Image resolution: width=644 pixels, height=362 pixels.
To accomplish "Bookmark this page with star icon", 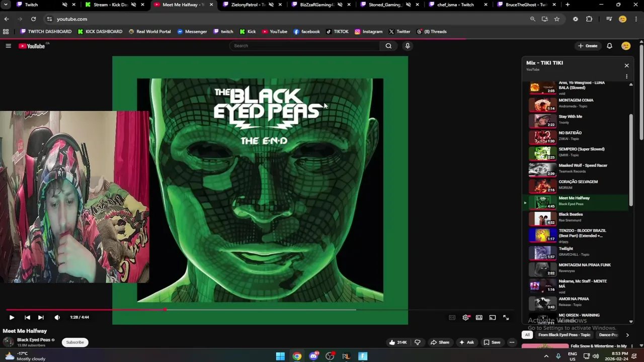I will pyautogui.click(x=556, y=19).
